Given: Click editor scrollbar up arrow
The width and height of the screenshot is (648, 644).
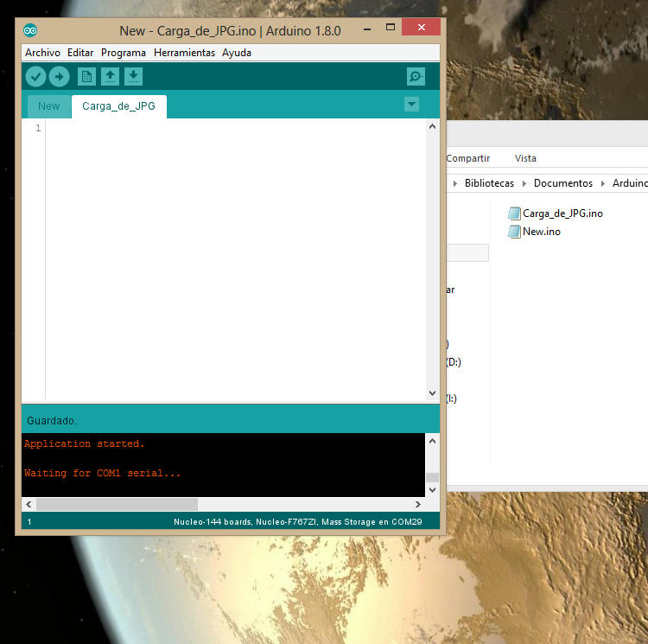Looking at the screenshot, I should [432, 126].
